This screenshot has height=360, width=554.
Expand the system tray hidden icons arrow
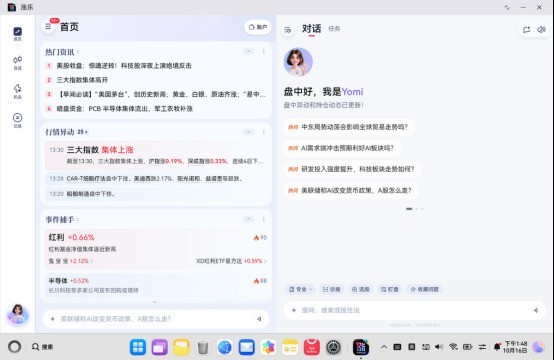coord(384,347)
